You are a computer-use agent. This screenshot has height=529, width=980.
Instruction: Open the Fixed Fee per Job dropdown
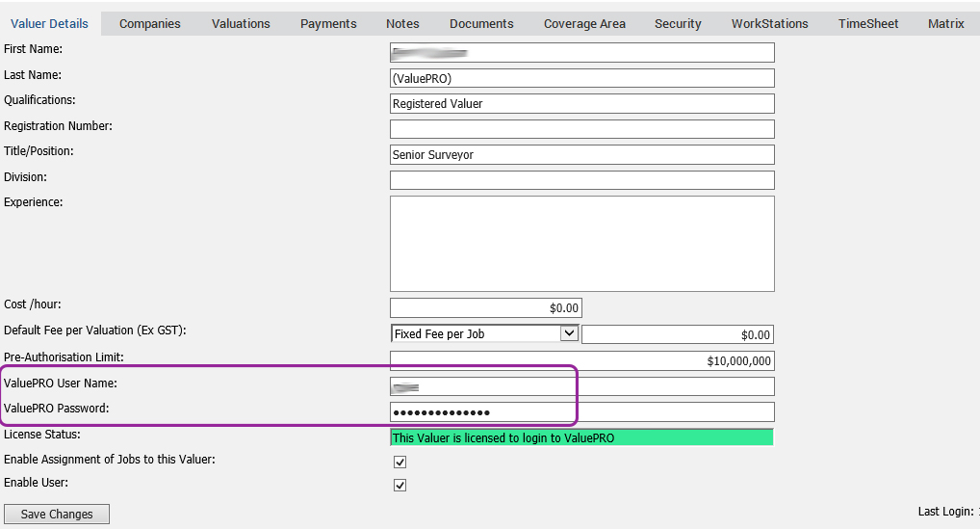pos(484,334)
